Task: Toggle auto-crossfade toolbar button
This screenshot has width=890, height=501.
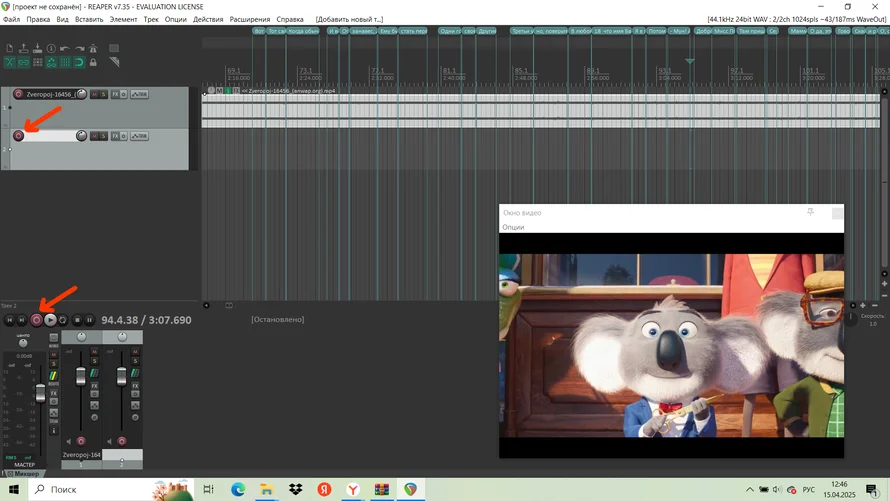Action: [10, 62]
